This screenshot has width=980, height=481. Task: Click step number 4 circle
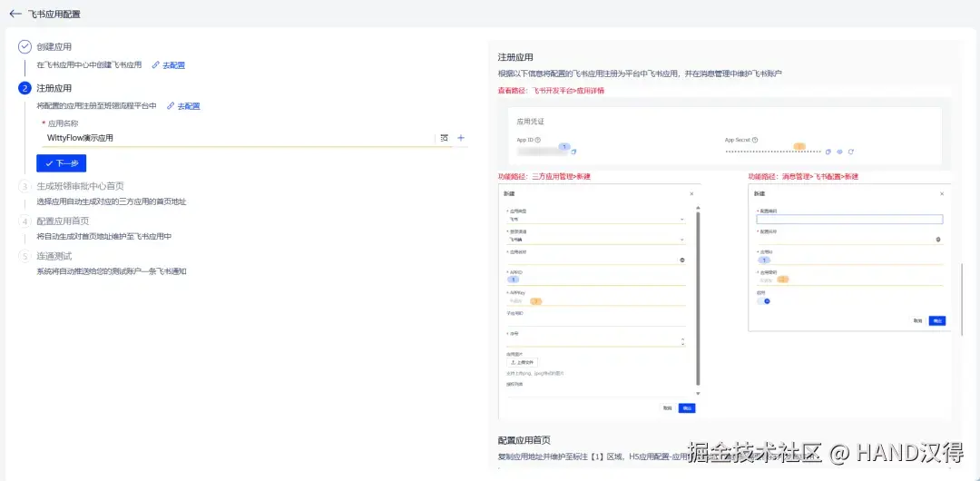24,221
